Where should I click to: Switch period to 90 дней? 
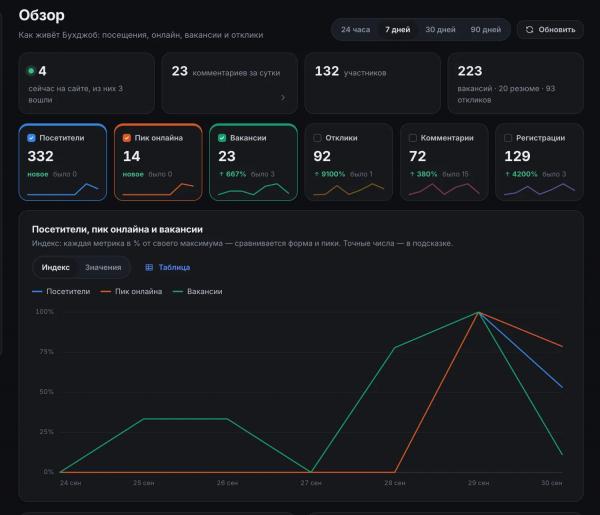(x=486, y=29)
